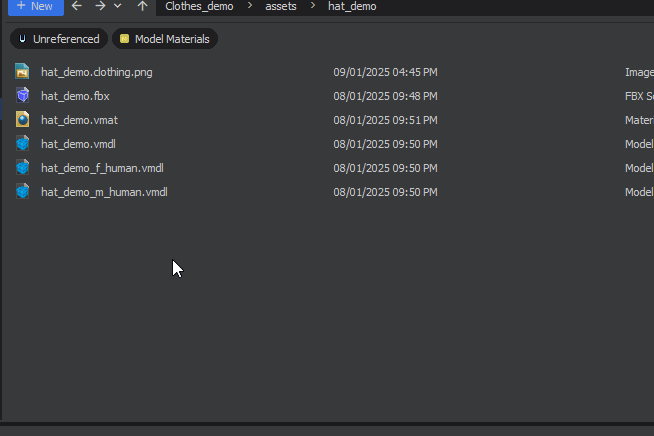Image resolution: width=654 pixels, height=436 pixels.
Task: Click the hat_demo.fbx file icon
Action: pyautogui.click(x=23, y=95)
